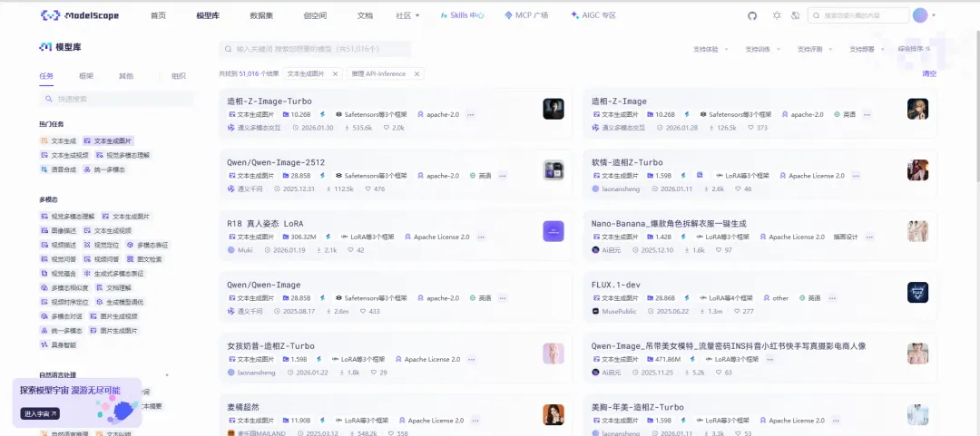
Task: Open more tags menu for R18 真人姿态 LoRA
Action: point(481,237)
